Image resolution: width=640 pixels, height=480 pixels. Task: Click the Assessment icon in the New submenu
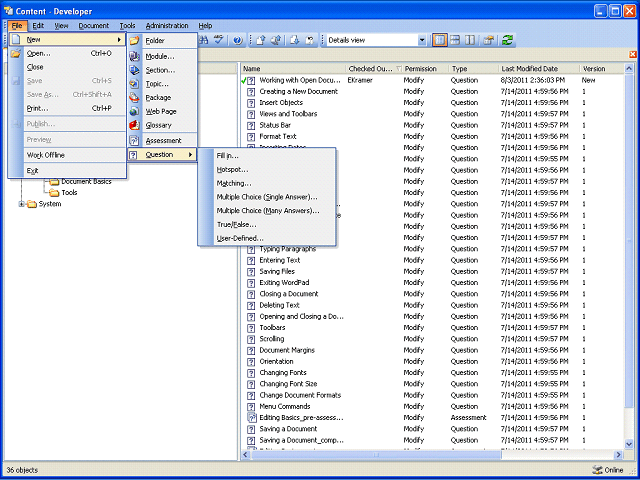tap(134, 140)
